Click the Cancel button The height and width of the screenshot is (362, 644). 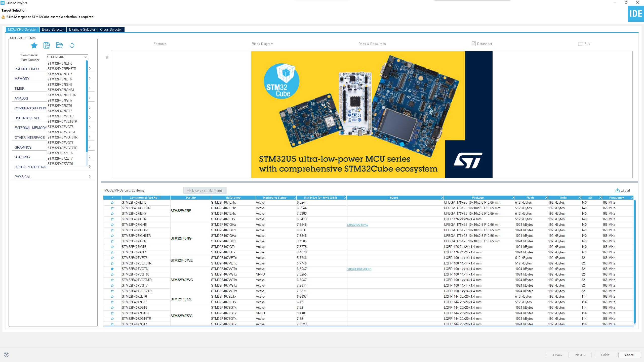tap(629, 355)
